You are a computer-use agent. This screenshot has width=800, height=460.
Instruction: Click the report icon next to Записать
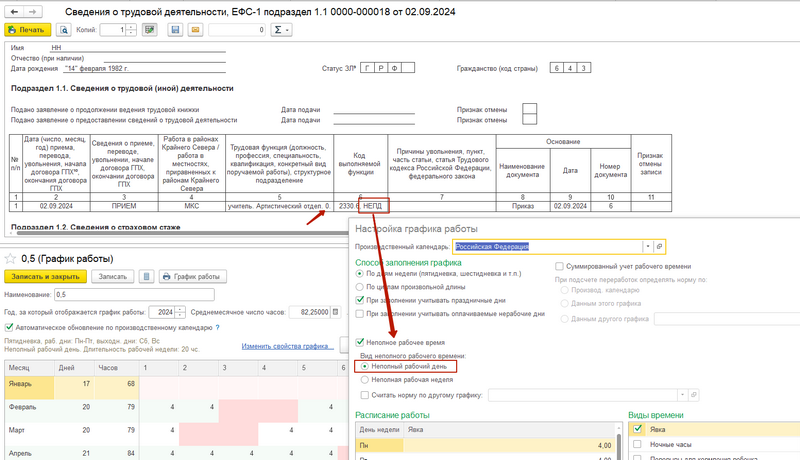(148, 276)
